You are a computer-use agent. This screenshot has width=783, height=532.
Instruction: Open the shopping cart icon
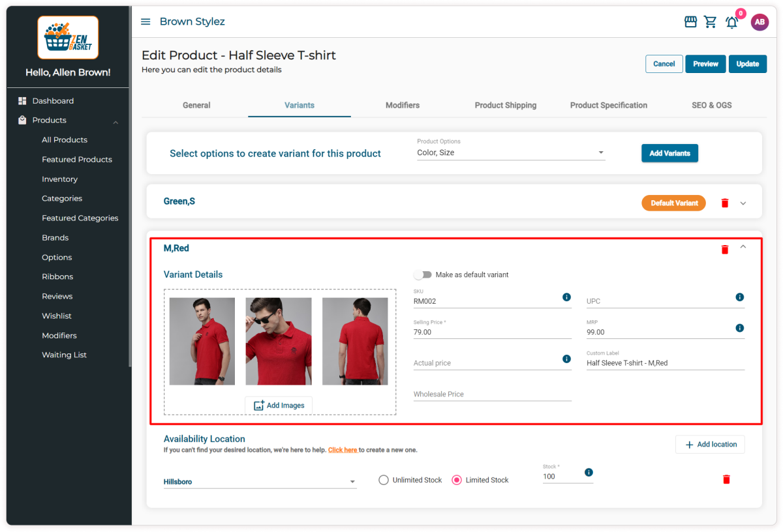[x=711, y=22]
